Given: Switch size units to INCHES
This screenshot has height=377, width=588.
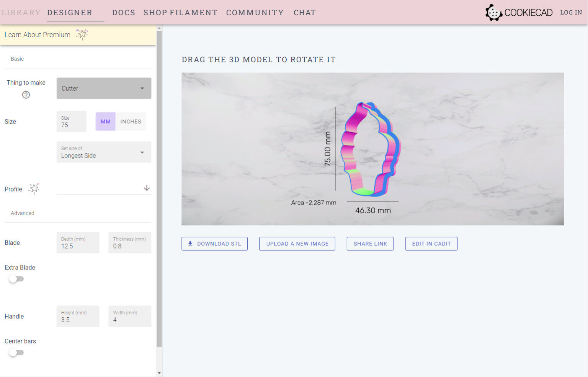Looking at the screenshot, I should [x=131, y=122].
